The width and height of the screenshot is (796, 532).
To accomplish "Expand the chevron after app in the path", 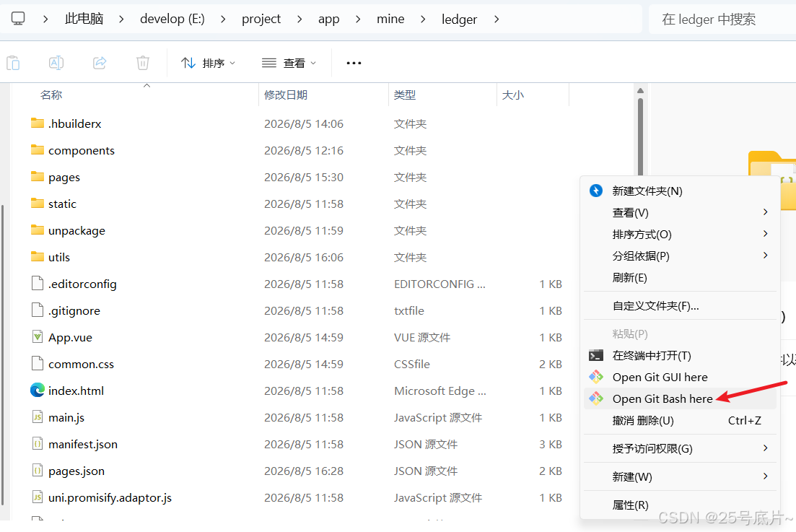I will pos(358,19).
